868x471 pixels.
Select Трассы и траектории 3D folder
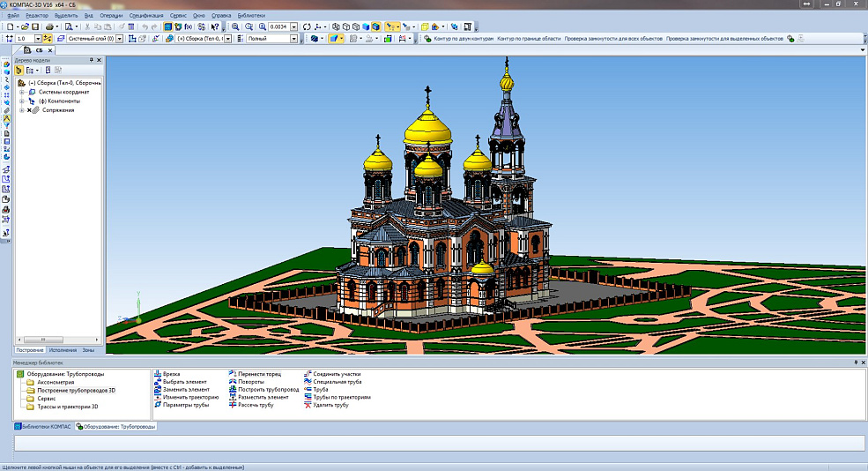(67, 406)
